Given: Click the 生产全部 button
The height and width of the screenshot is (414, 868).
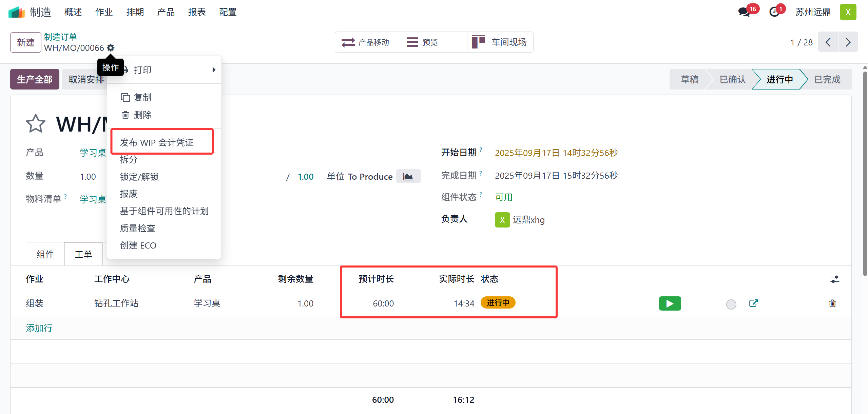Looking at the screenshot, I should point(35,79).
